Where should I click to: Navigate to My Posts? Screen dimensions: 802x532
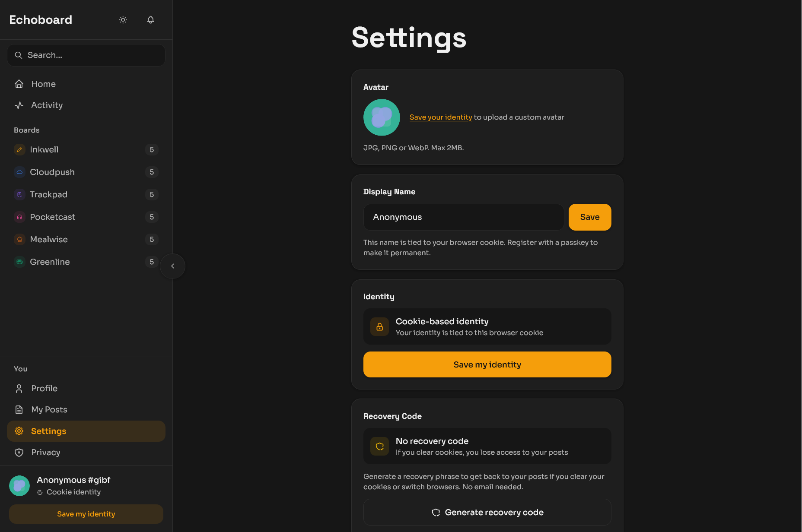point(49,409)
